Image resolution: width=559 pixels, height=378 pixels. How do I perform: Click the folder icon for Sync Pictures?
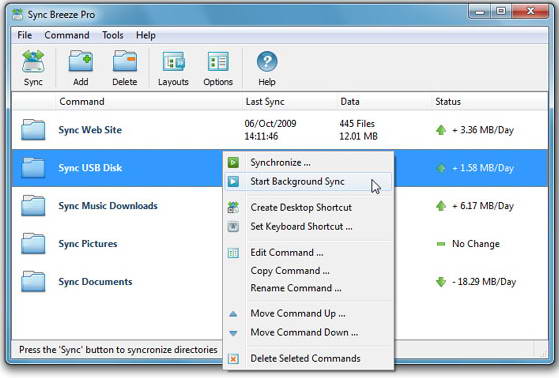point(33,244)
